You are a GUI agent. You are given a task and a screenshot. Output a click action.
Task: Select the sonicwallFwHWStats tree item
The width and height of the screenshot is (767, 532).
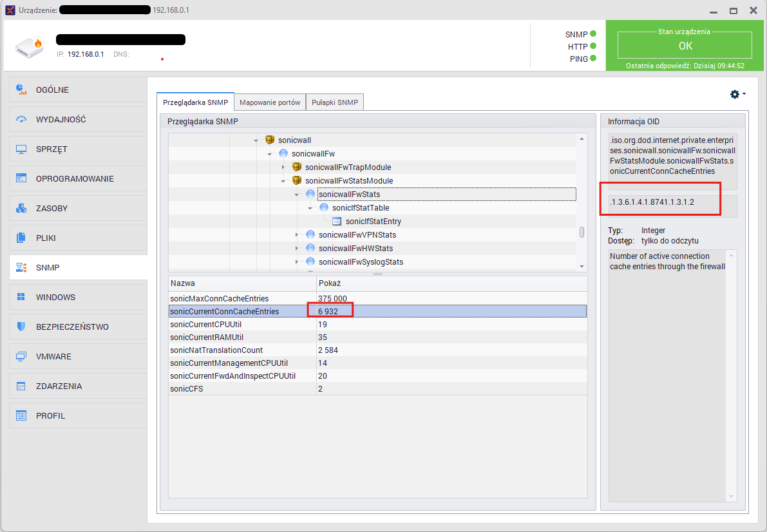355,249
